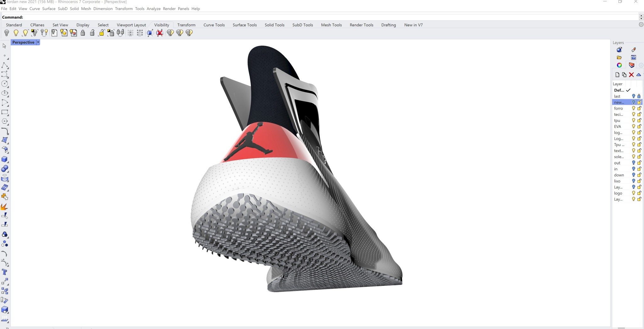Switch to the New in V7 tab

pos(414,25)
